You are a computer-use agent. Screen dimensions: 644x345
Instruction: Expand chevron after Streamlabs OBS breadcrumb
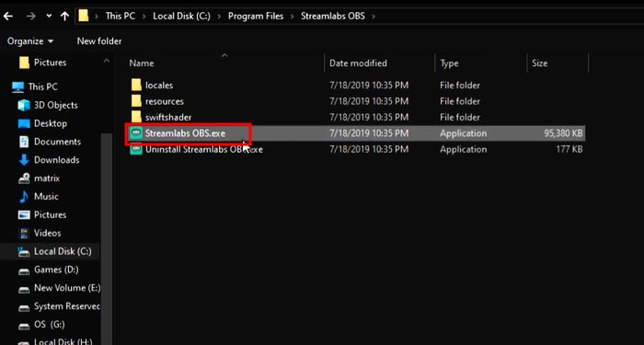374,17
